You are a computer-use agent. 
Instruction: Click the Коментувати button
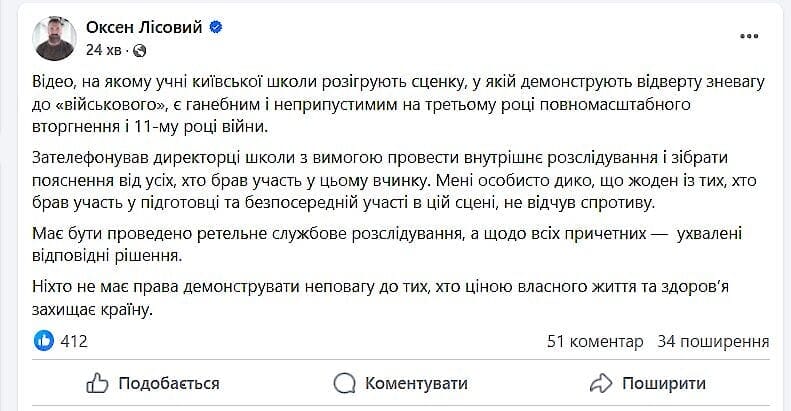tap(401, 383)
